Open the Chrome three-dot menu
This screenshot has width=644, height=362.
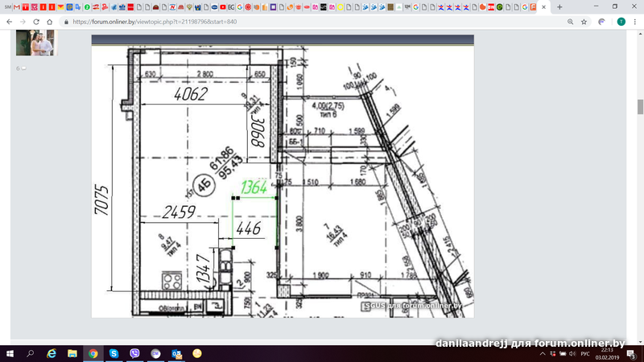(x=635, y=22)
